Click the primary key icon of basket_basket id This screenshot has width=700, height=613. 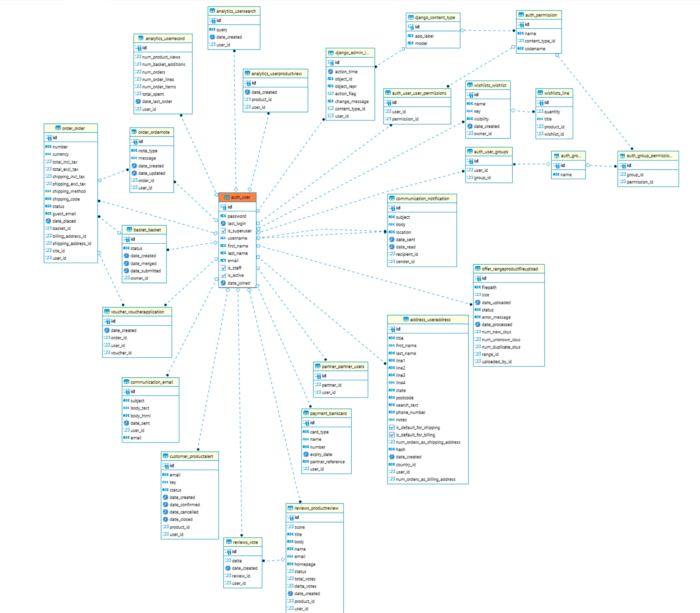[x=127, y=239]
